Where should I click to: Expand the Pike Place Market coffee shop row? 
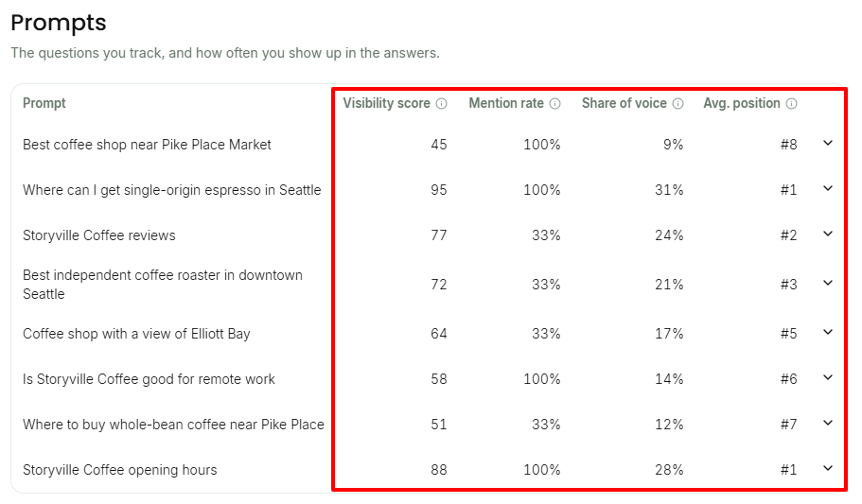click(x=828, y=144)
